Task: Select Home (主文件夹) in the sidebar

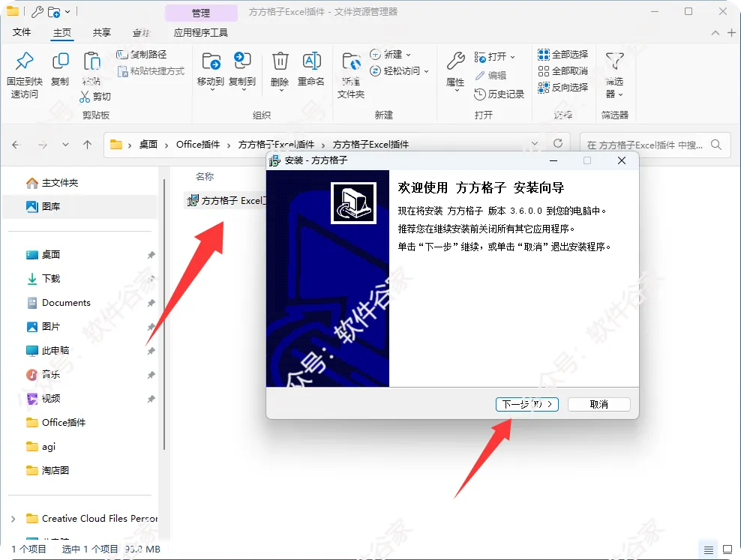Action: click(52, 183)
